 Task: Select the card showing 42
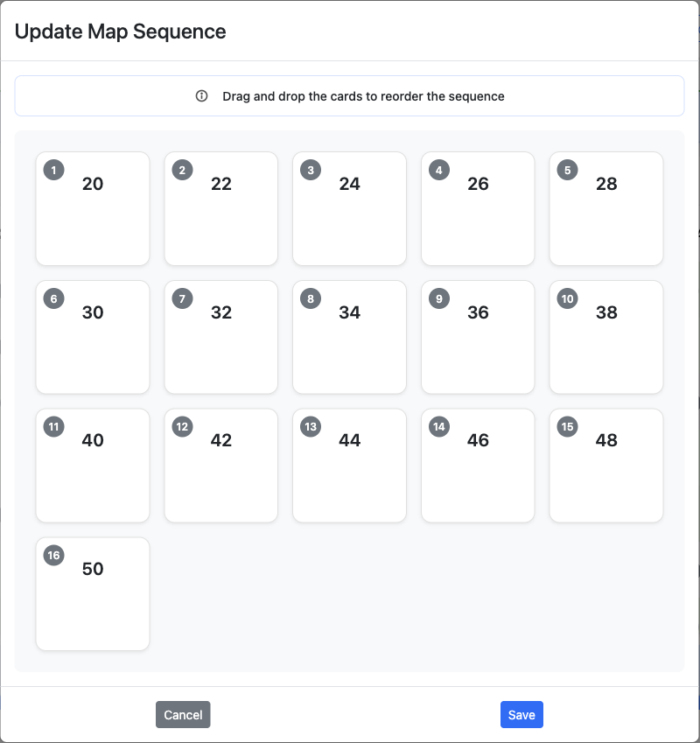[x=220, y=465]
